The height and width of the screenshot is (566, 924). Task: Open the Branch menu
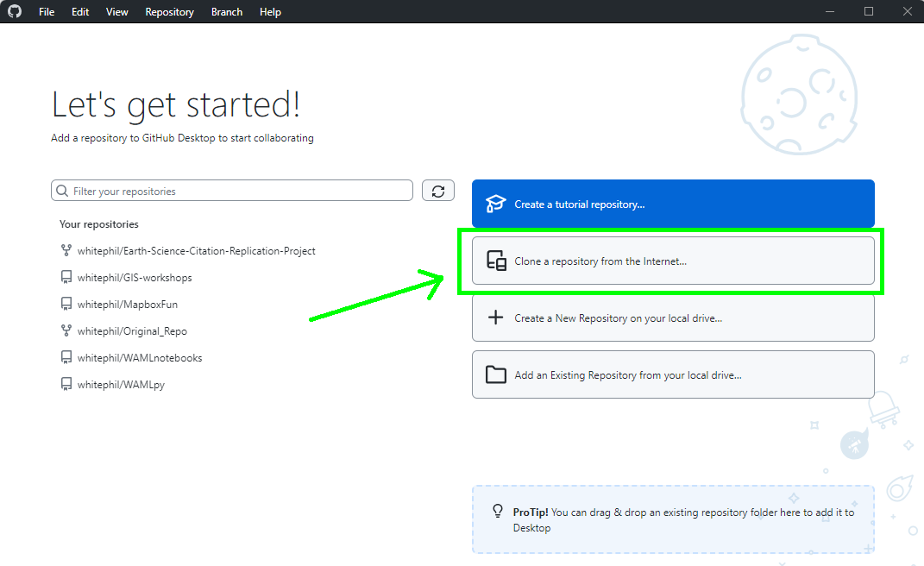[227, 12]
